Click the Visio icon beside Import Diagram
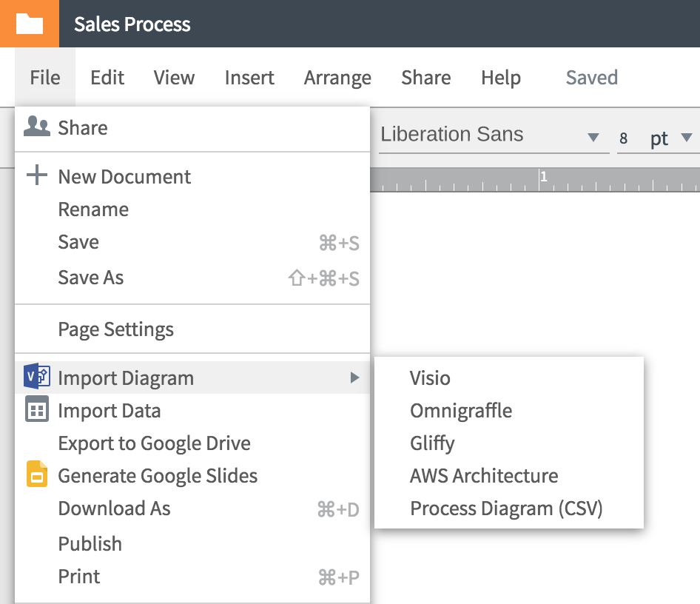 pyautogui.click(x=37, y=377)
